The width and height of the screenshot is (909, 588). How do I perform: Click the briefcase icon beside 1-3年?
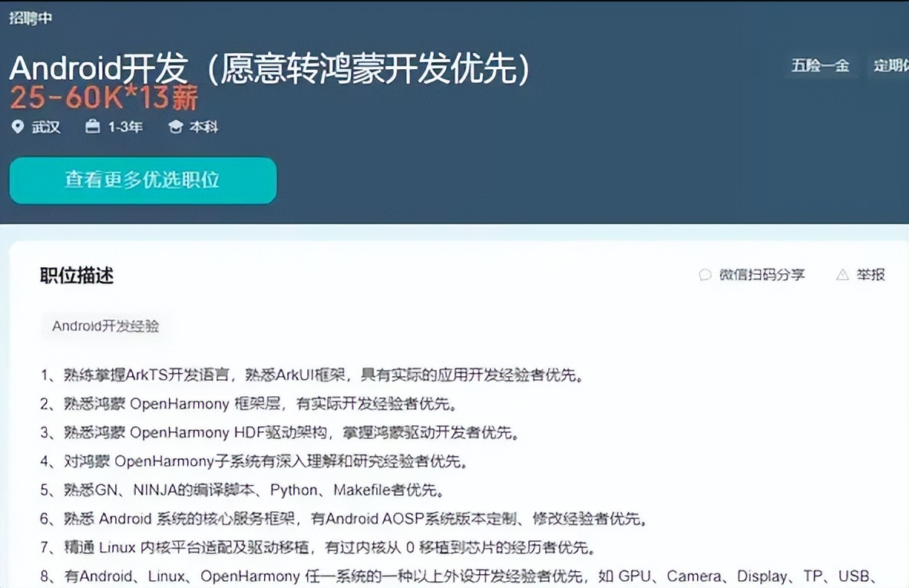pyautogui.click(x=92, y=127)
